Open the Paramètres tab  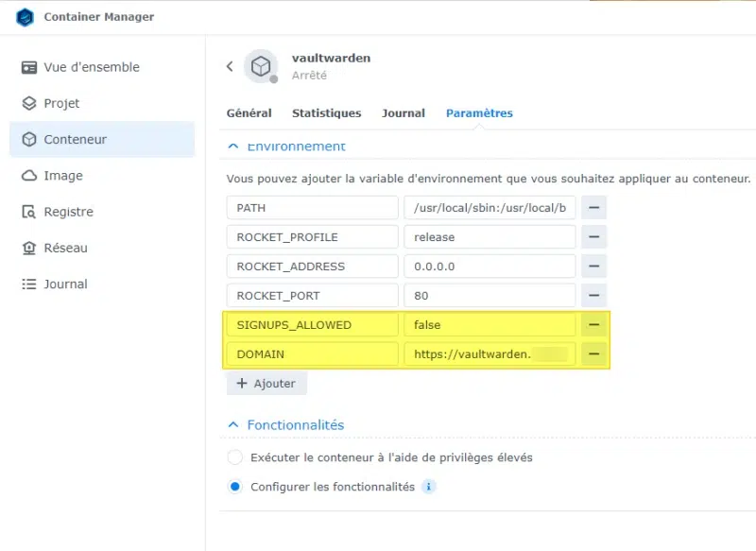[x=481, y=112]
